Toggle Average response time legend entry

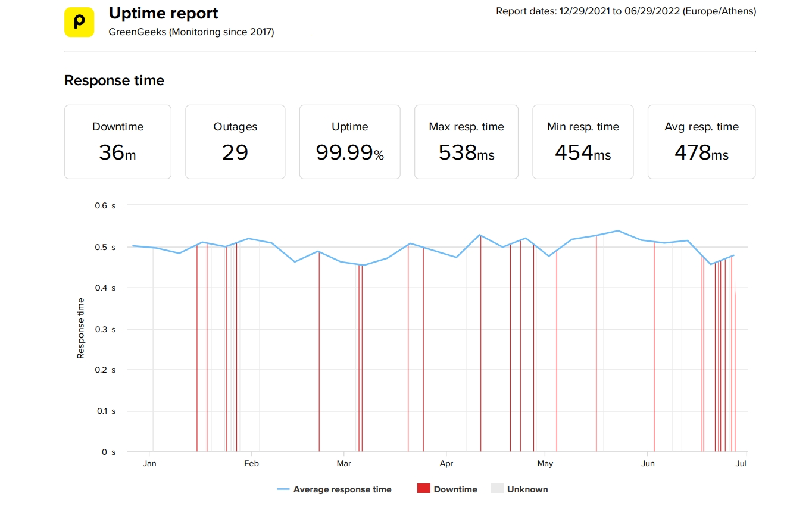pyautogui.click(x=335, y=489)
